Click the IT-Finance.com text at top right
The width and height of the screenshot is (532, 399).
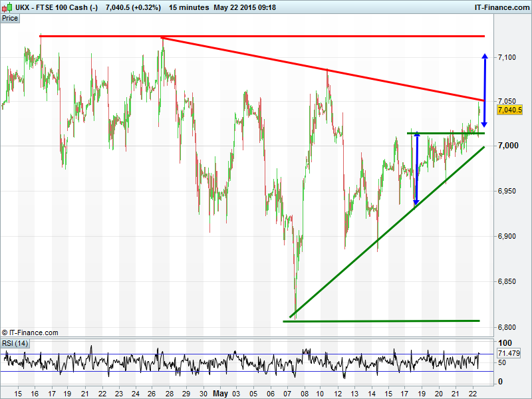click(x=502, y=7)
